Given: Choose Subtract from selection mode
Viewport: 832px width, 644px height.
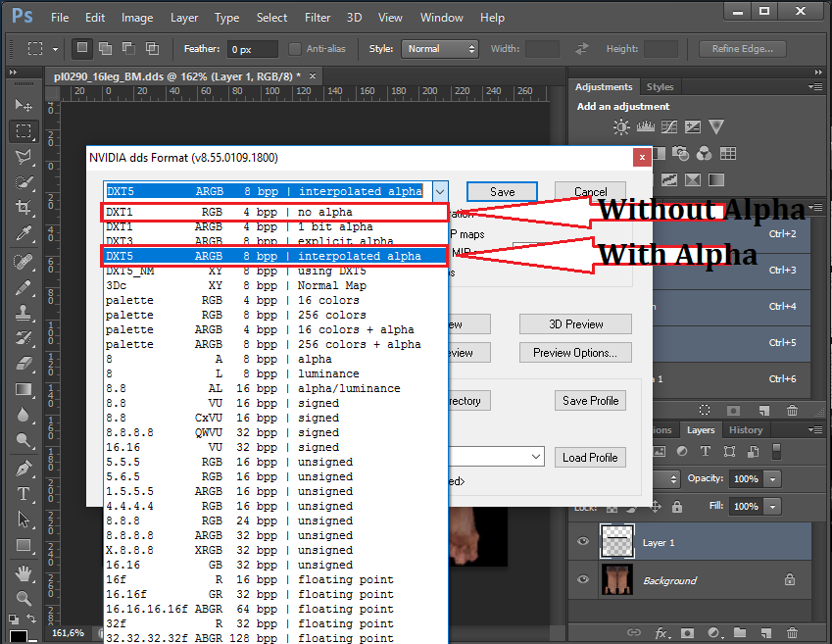Looking at the screenshot, I should pyautogui.click(x=129, y=48).
